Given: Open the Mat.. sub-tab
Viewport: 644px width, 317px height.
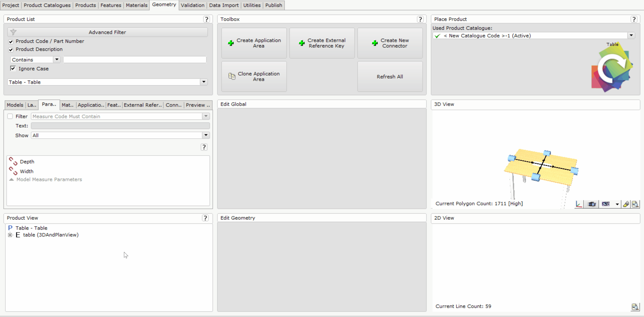Looking at the screenshot, I should coord(68,105).
